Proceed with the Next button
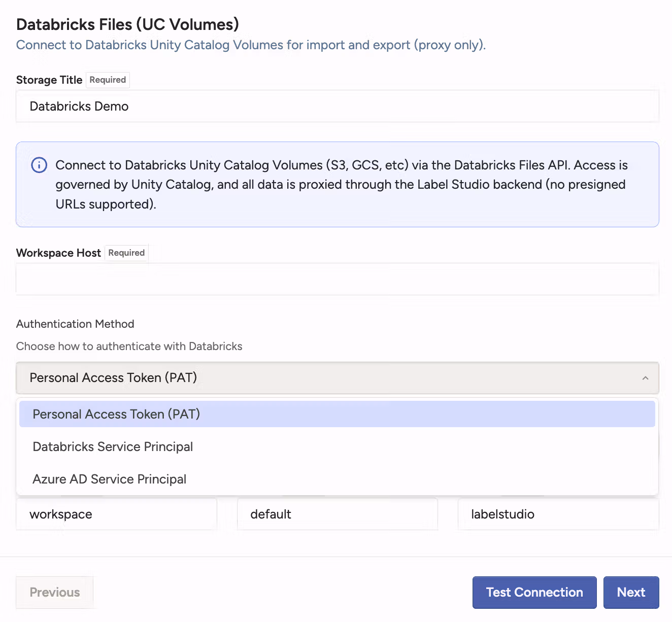This screenshot has width=672, height=622. coord(631,592)
